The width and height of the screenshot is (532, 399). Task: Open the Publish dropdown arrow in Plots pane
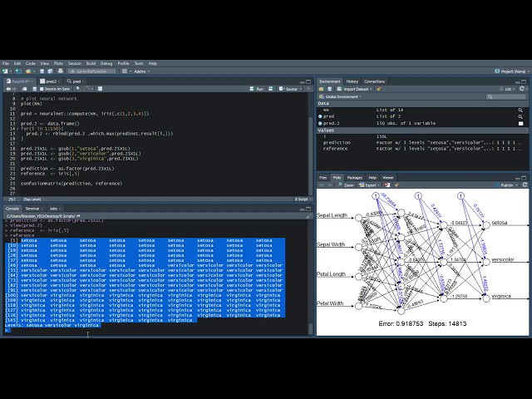click(516, 185)
